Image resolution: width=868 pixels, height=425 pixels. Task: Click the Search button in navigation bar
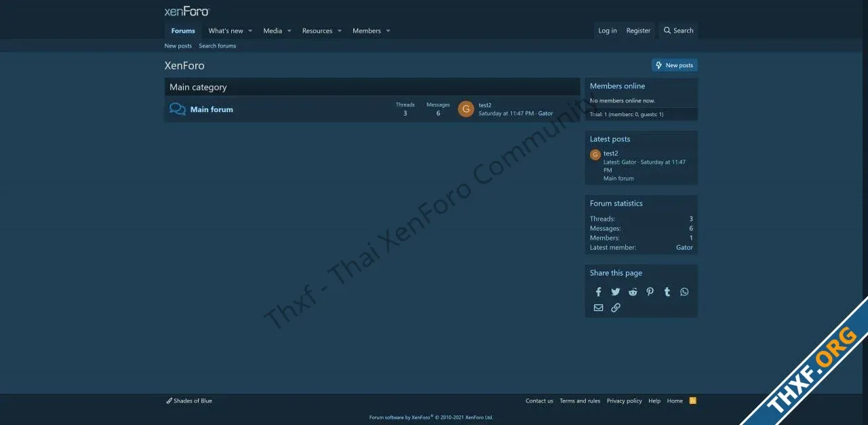point(678,31)
